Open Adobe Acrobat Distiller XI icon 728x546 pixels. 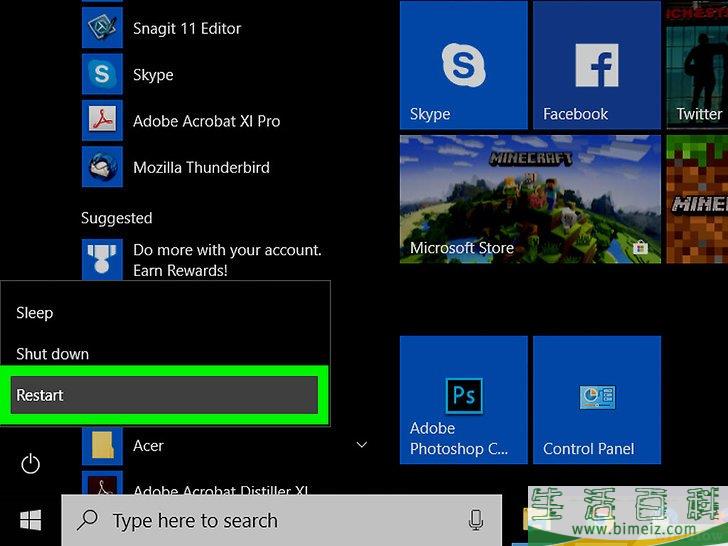102,483
